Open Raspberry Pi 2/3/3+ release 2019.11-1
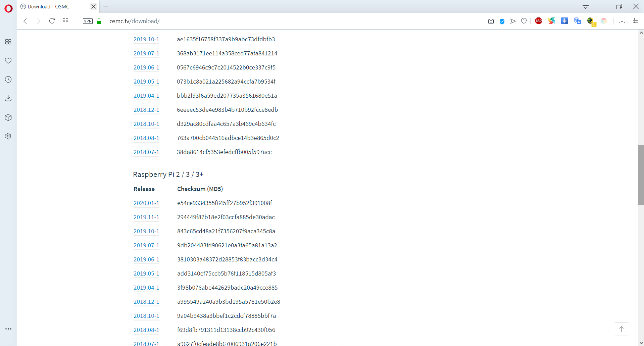The height and width of the screenshot is (346, 644). [x=146, y=217]
